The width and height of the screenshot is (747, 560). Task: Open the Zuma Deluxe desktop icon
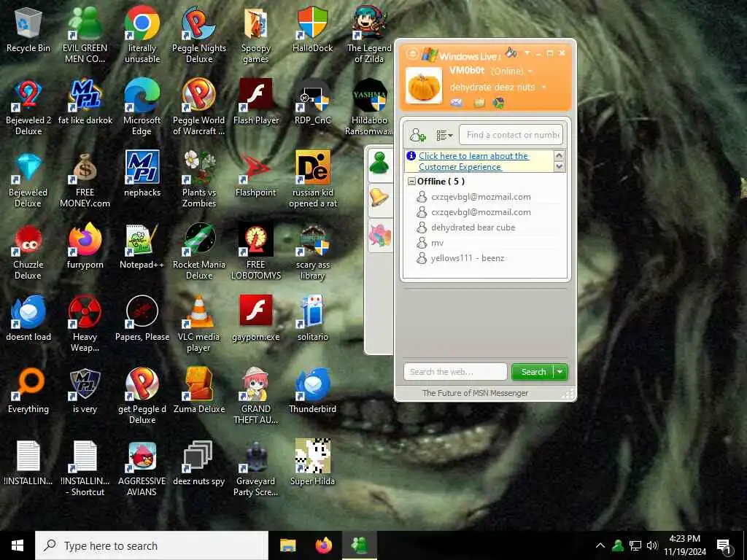coord(199,391)
